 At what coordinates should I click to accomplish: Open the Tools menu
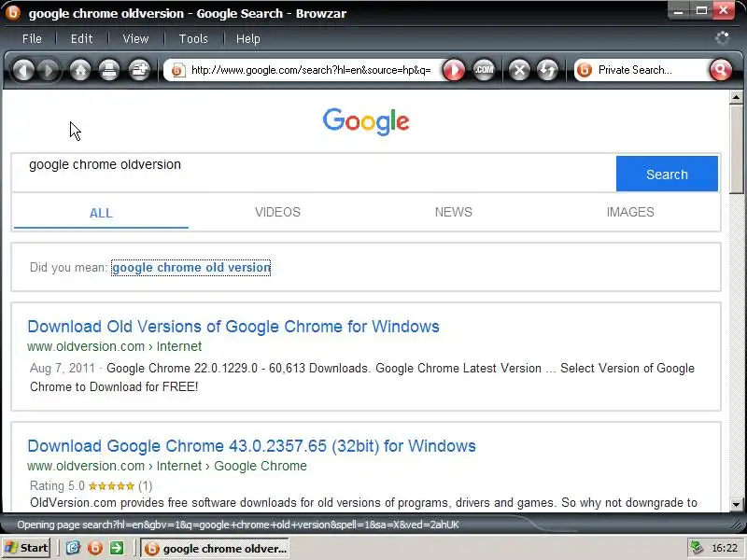coord(193,38)
